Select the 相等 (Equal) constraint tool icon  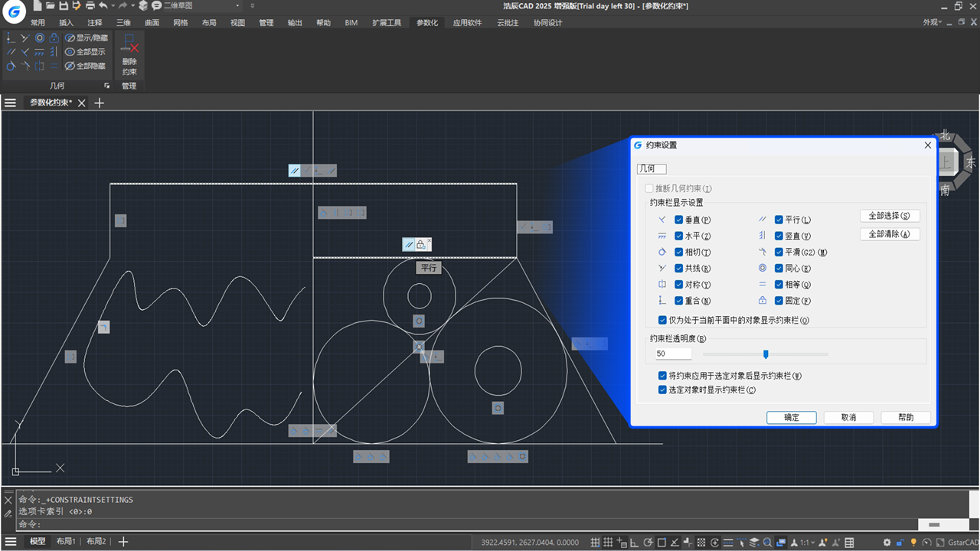tap(762, 284)
